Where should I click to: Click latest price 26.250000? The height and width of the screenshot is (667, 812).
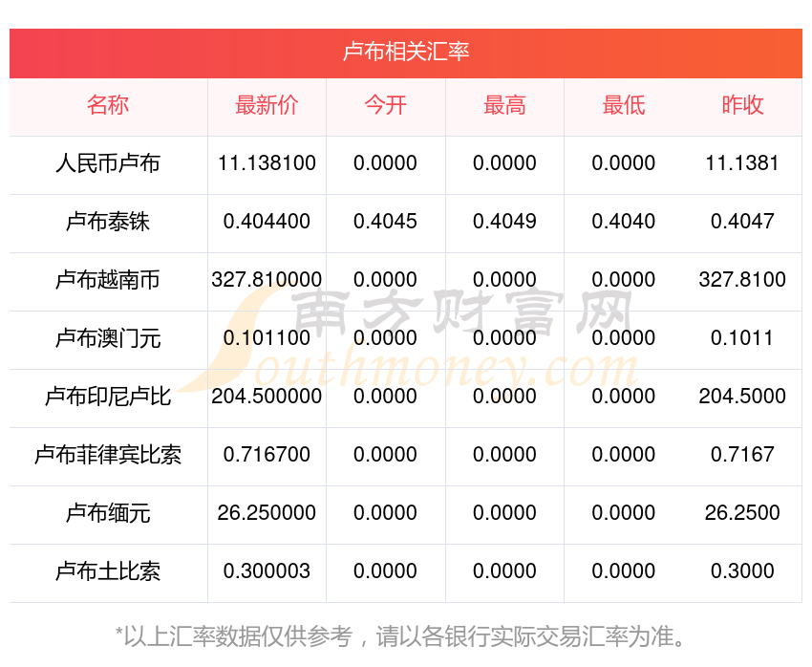(267, 513)
